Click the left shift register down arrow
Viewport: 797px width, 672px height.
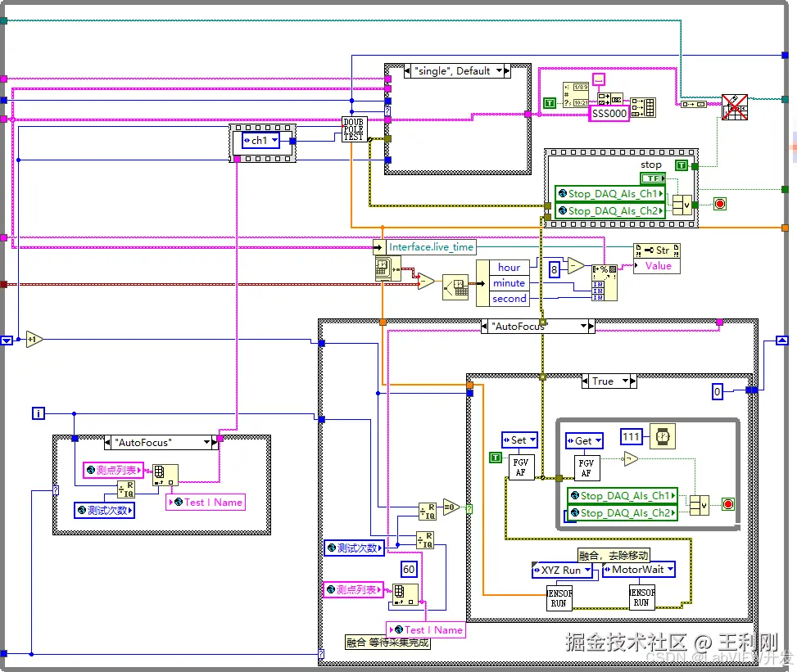pyautogui.click(x=7, y=341)
